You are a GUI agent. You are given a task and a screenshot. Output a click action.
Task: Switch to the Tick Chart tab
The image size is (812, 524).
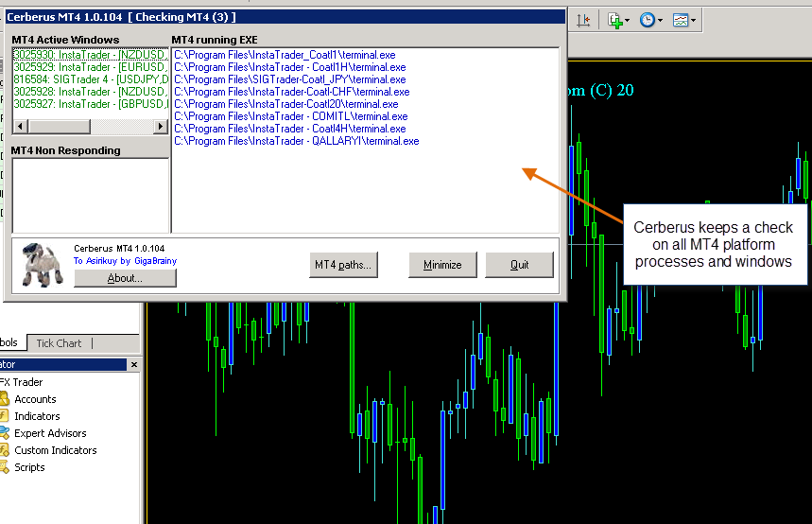[x=59, y=343]
